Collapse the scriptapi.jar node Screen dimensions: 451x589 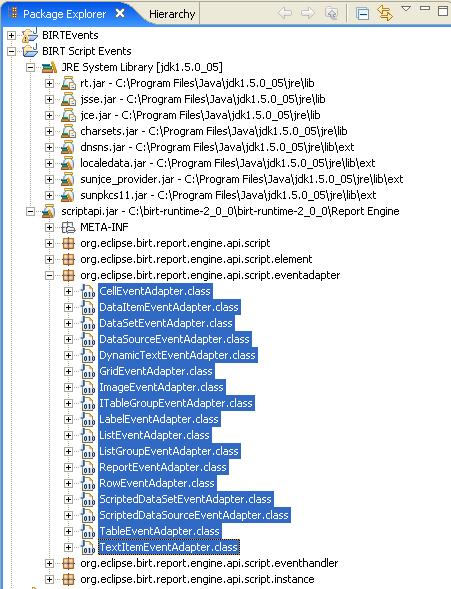30,211
